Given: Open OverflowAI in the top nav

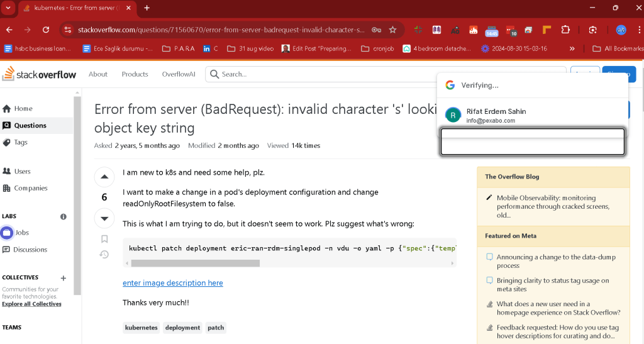Looking at the screenshot, I should coord(179,74).
